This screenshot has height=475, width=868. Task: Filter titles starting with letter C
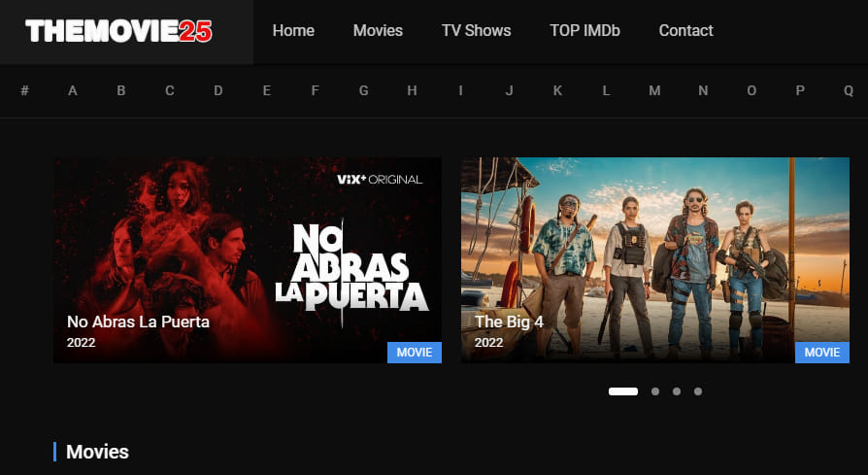pyautogui.click(x=169, y=90)
